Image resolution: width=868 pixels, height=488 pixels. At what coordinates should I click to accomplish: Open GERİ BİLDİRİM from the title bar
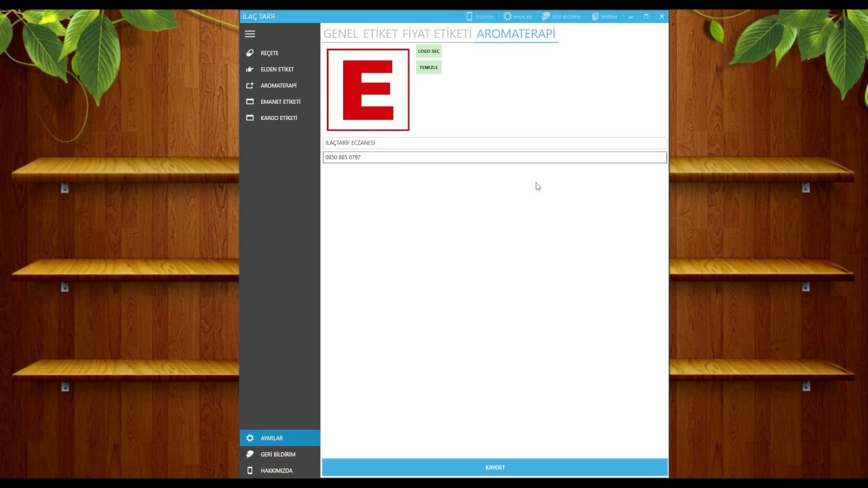point(561,16)
